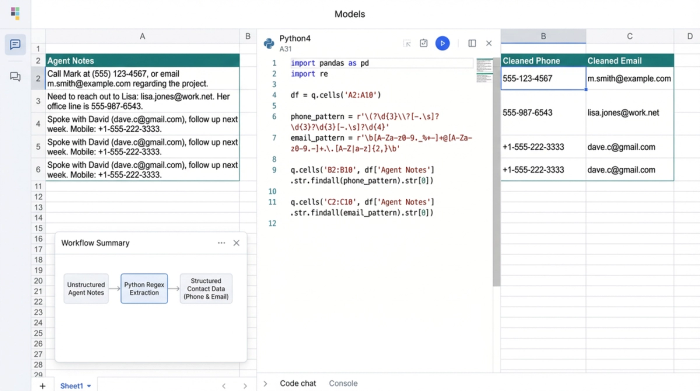Add a new sheet with plus icon
Screen dimensions: 700x391
tap(42, 386)
